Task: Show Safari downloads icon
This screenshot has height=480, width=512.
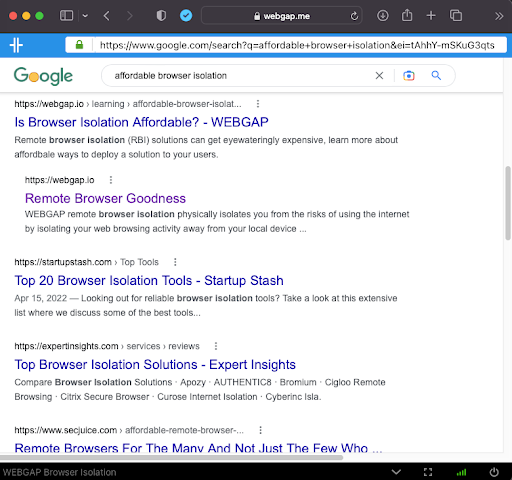Action: (x=383, y=16)
